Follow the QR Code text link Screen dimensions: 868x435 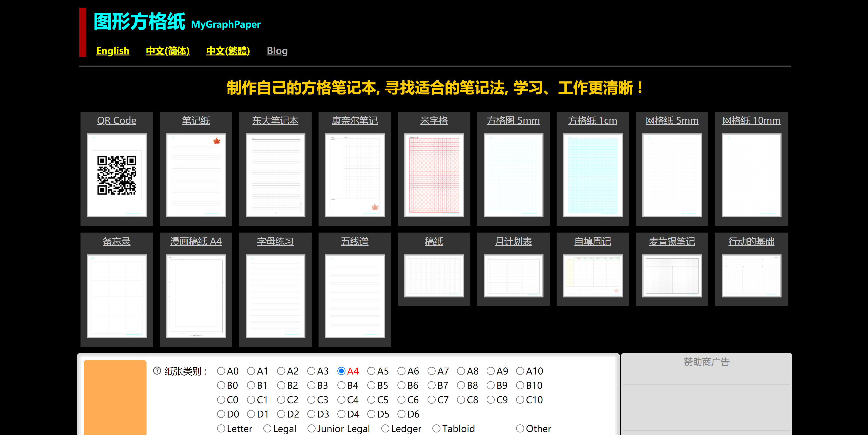tap(117, 121)
